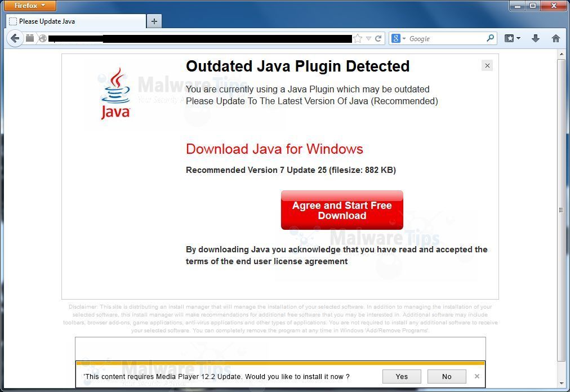Select the Please Update Java tab
The width and height of the screenshot is (570, 392).
point(75,21)
